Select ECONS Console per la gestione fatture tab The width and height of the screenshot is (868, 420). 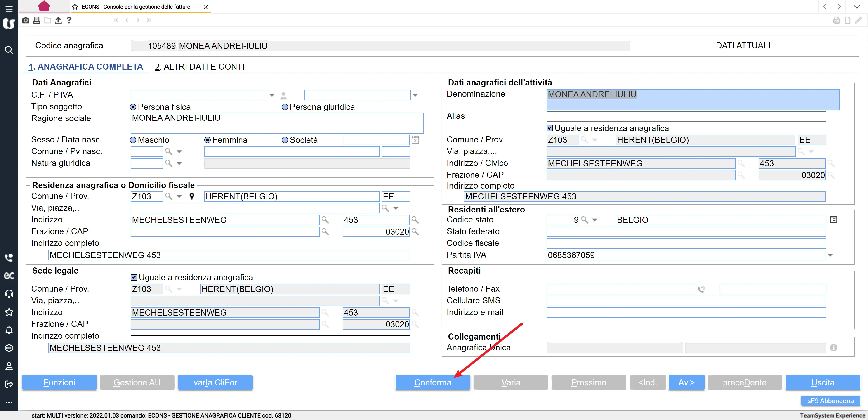[136, 7]
